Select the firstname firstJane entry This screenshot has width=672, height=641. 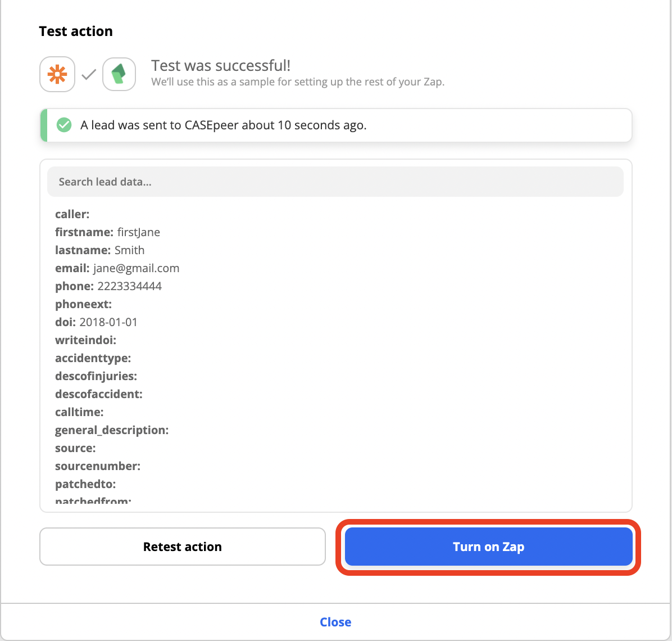coord(107,232)
